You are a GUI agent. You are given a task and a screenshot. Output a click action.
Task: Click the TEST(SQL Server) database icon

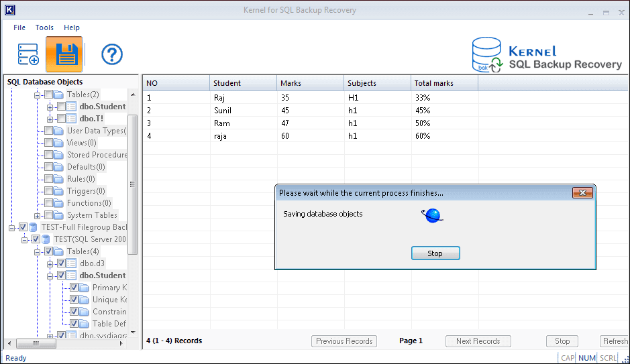pos(46,239)
